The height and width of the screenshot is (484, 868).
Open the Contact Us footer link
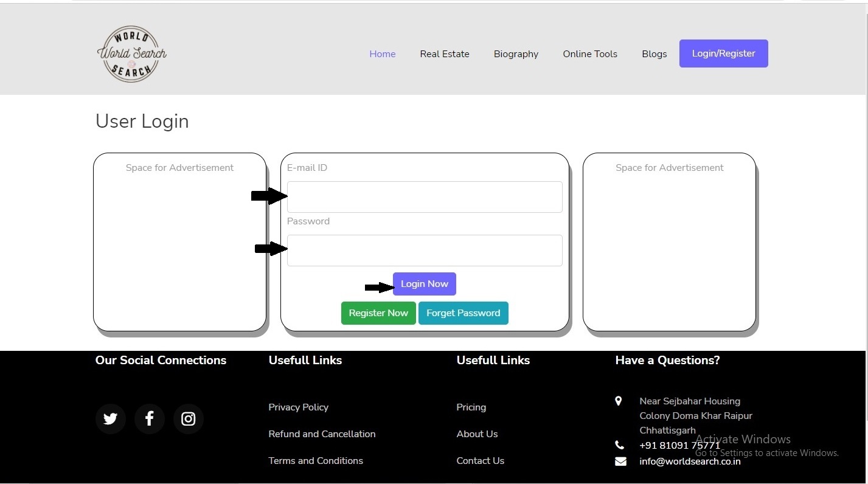click(x=481, y=461)
